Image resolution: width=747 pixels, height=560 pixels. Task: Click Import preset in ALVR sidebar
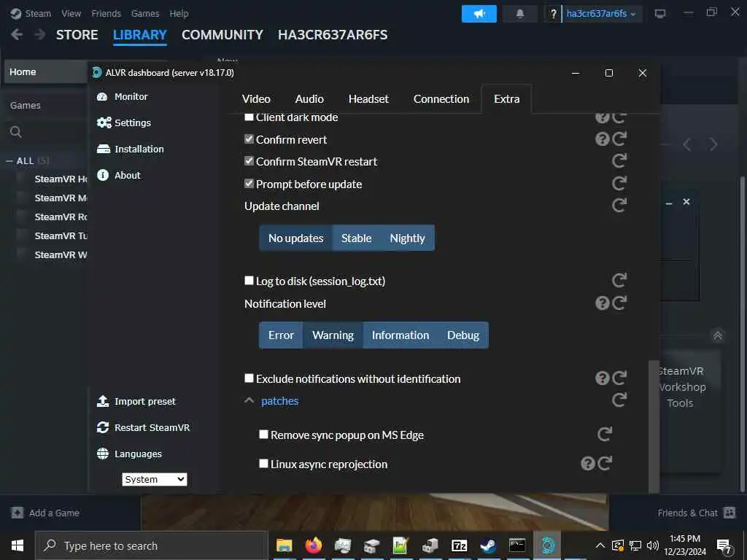pyautogui.click(x=136, y=402)
